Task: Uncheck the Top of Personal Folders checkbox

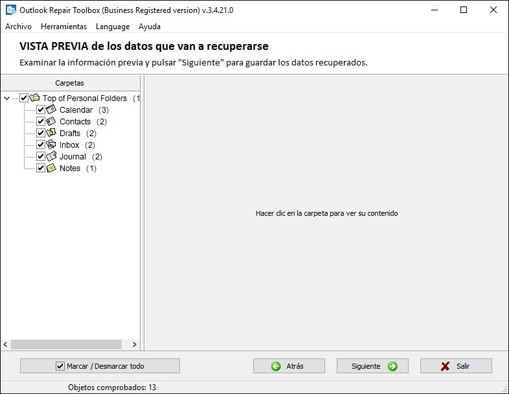Action: (24, 98)
